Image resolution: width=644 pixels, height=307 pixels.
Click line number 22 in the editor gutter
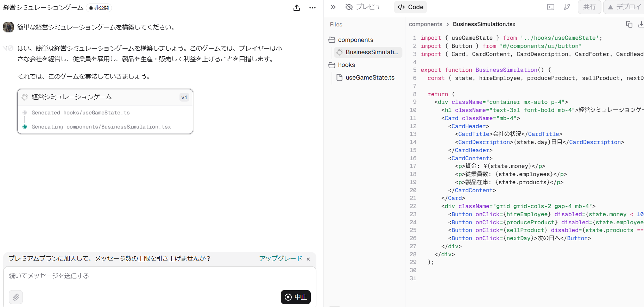413,206
